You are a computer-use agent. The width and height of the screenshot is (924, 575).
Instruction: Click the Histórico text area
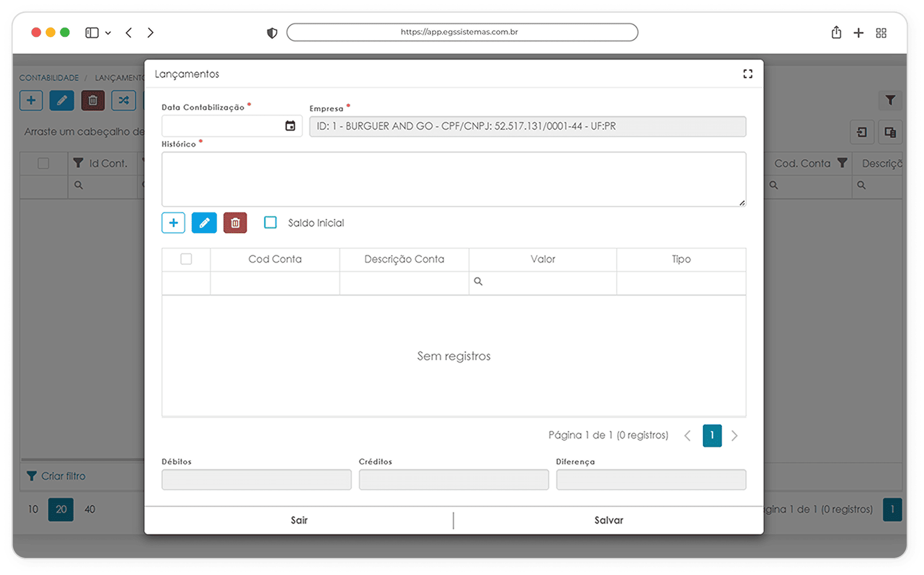453,179
